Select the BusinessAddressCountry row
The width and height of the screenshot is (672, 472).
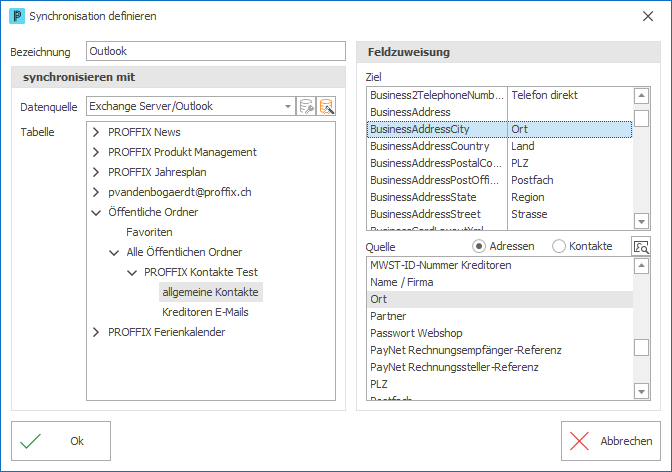499,146
